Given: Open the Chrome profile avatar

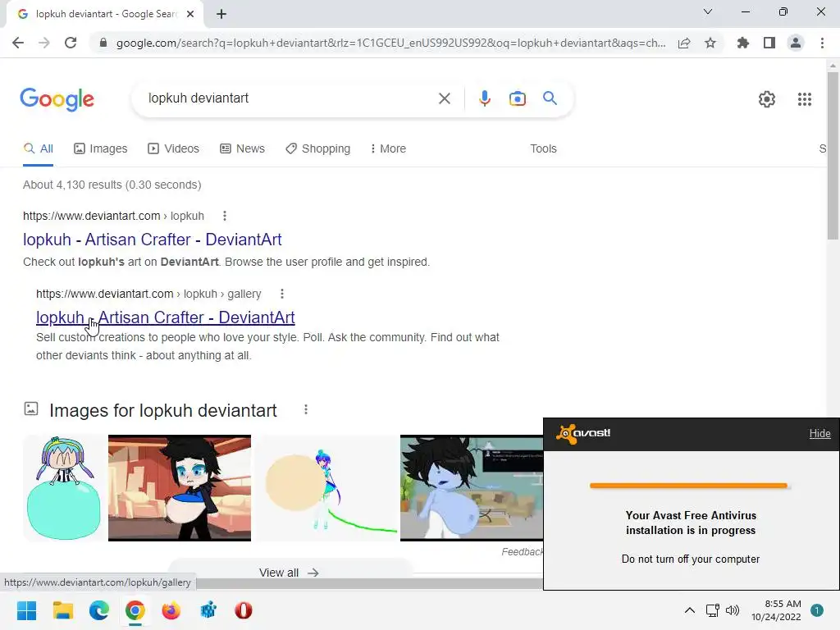Looking at the screenshot, I should pos(796,43).
